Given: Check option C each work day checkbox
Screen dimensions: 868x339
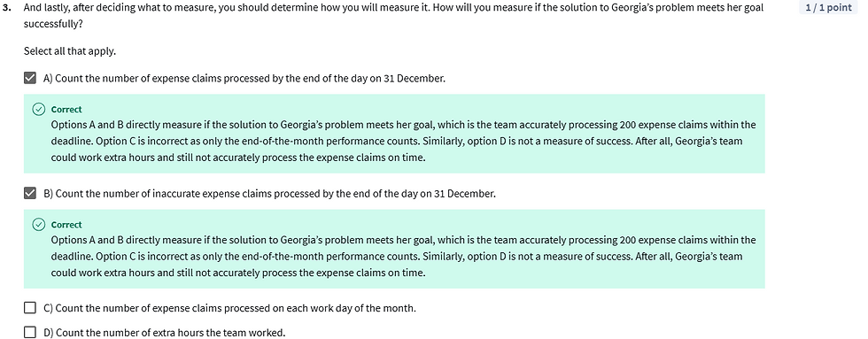Looking at the screenshot, I should click(x=30, y=307).
